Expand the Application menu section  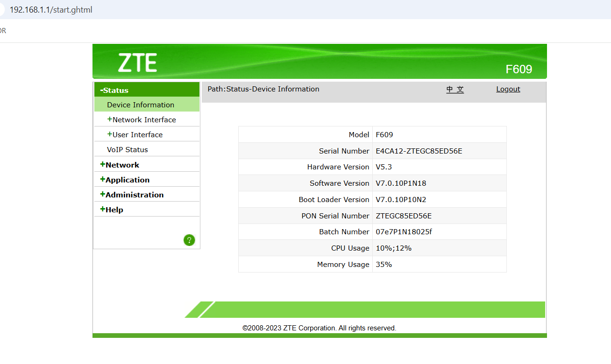(x=125, y=180)
